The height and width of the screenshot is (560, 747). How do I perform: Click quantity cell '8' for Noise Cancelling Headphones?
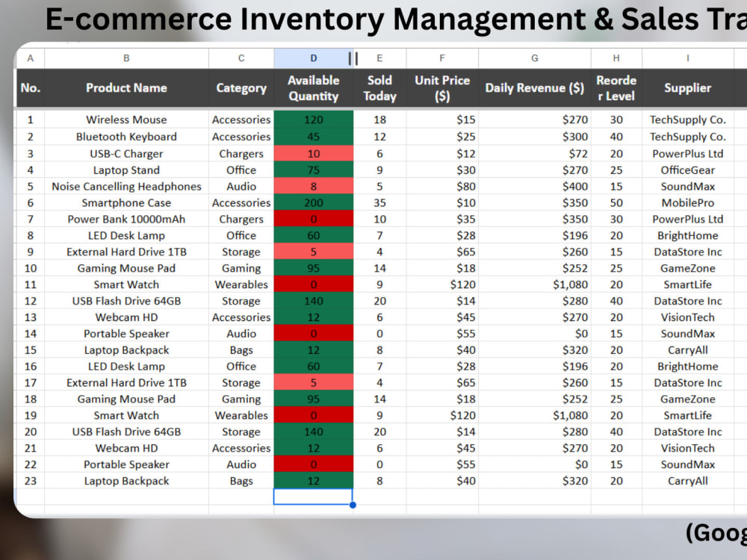click(314, 186)
